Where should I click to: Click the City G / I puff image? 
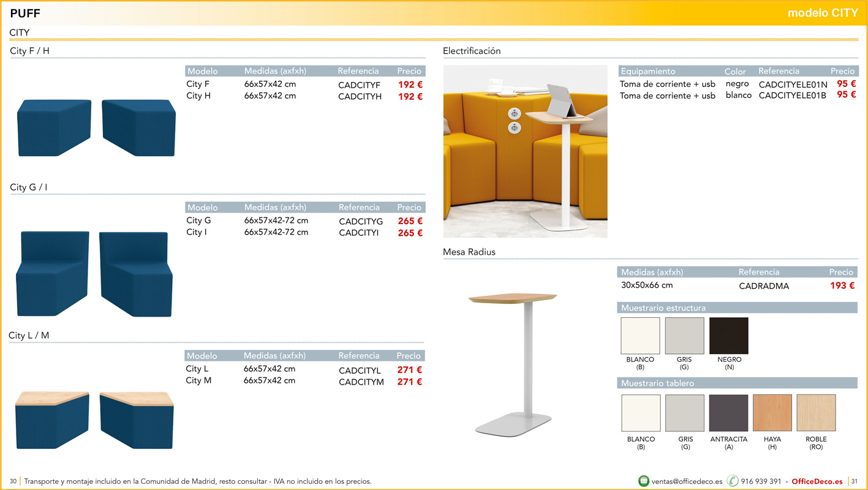(x=94, y=273)
